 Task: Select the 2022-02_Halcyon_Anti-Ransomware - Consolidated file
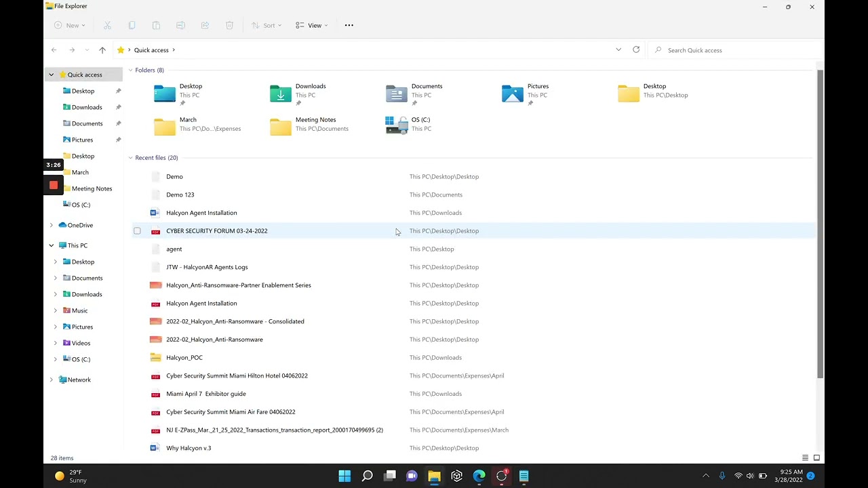[x=235, y=321]
